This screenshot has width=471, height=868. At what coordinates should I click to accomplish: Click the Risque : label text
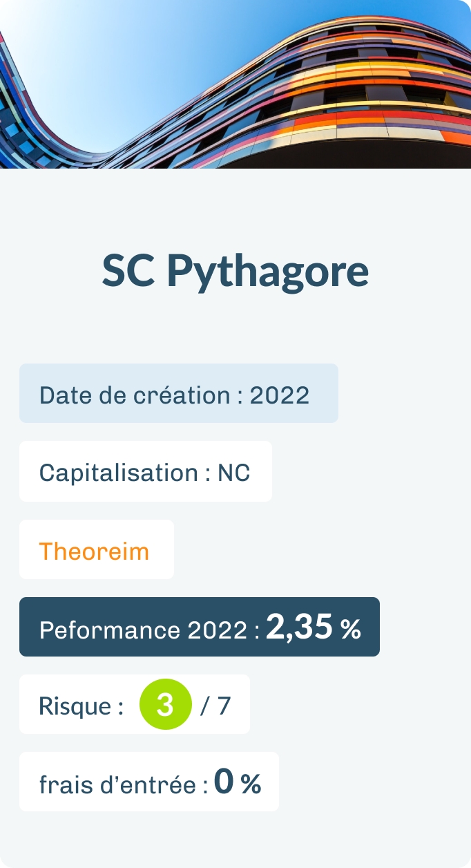[x=81, y=706]
